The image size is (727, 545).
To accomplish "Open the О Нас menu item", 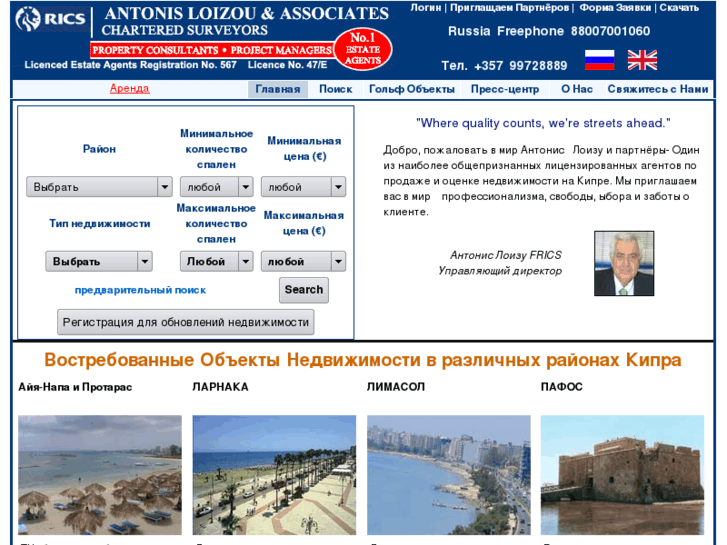I will tap(577, 89).
